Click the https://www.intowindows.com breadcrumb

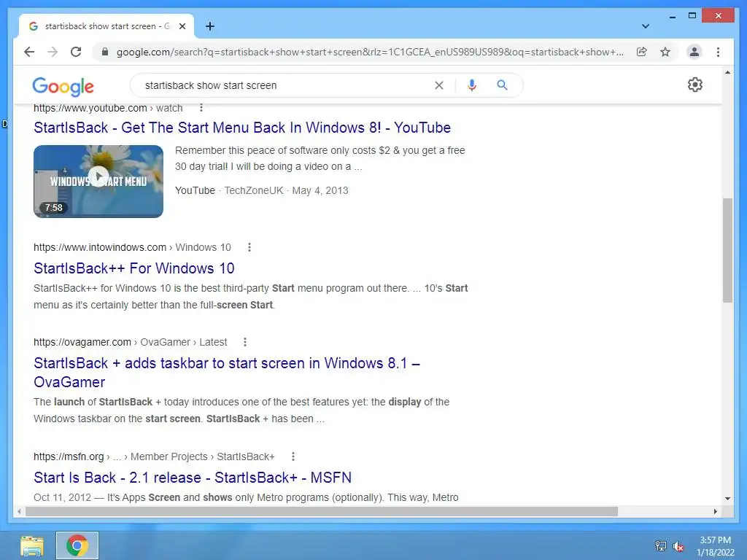click(99, 247)
